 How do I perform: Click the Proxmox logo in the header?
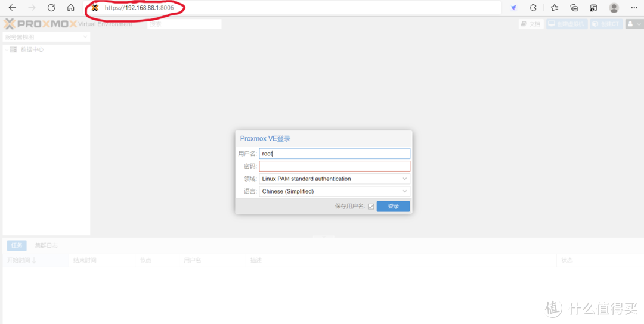40,24
